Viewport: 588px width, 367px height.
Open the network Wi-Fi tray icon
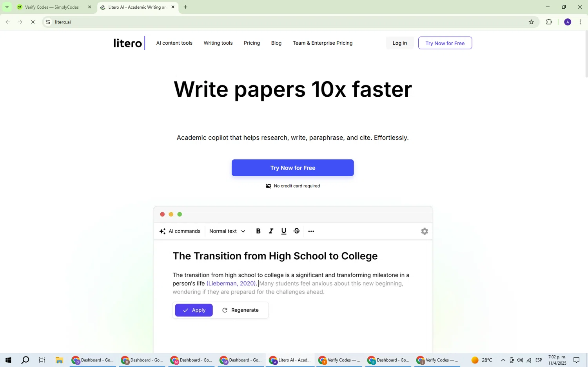[529, 360]
